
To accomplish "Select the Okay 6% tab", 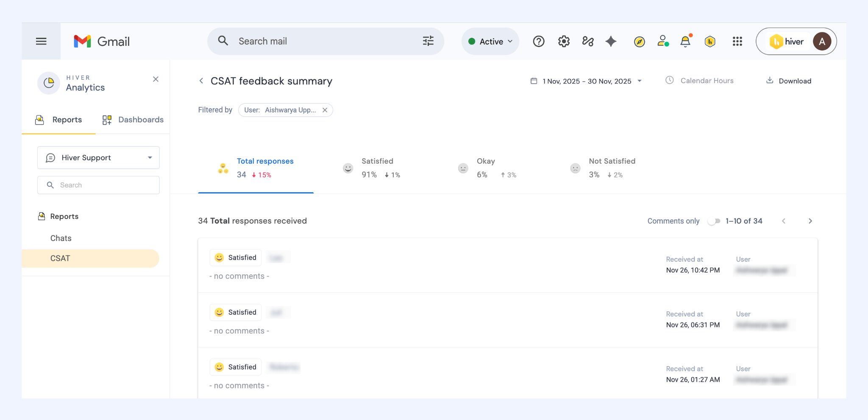I will click(x=487, y=168).
